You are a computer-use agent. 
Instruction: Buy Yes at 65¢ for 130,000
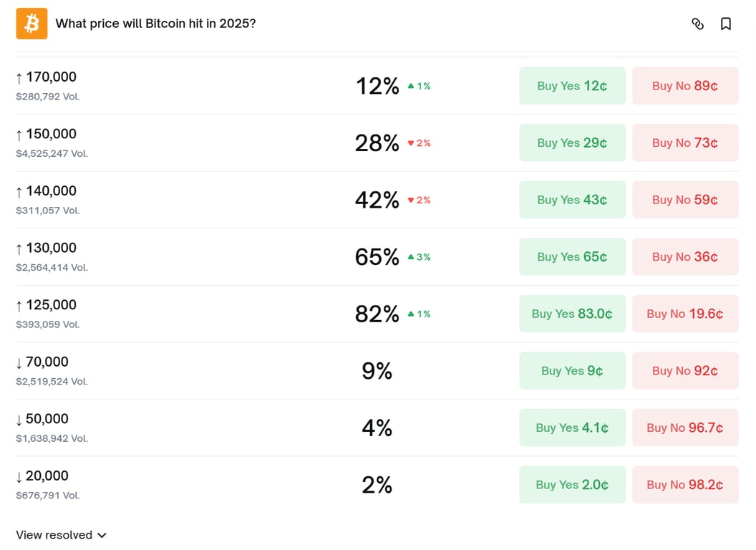(572, 256)
